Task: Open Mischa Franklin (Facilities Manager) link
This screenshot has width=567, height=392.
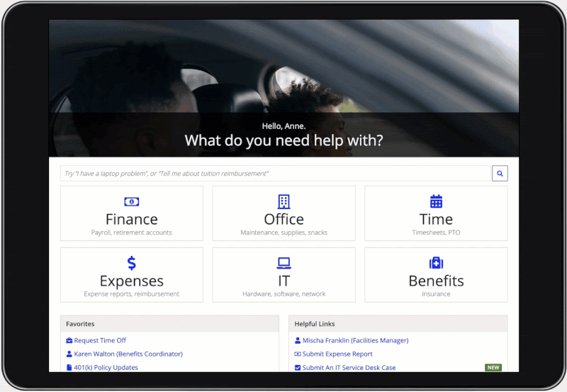Action: (356, 340)
